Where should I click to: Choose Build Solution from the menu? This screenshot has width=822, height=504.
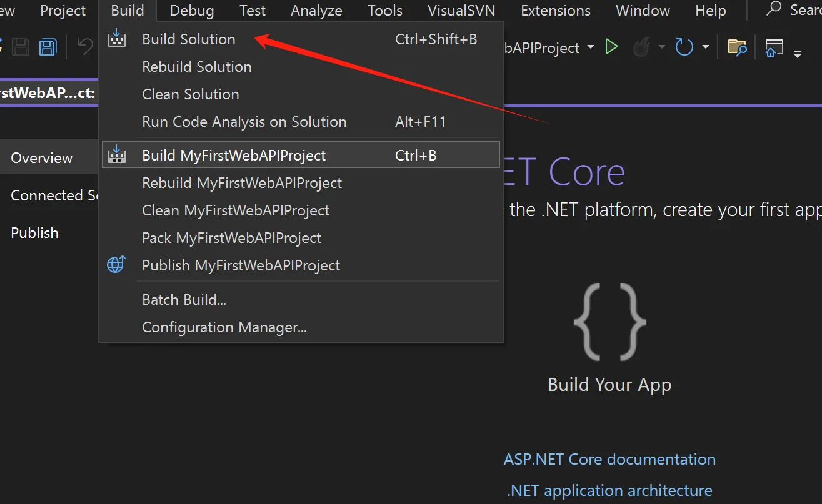coord(301,39)
